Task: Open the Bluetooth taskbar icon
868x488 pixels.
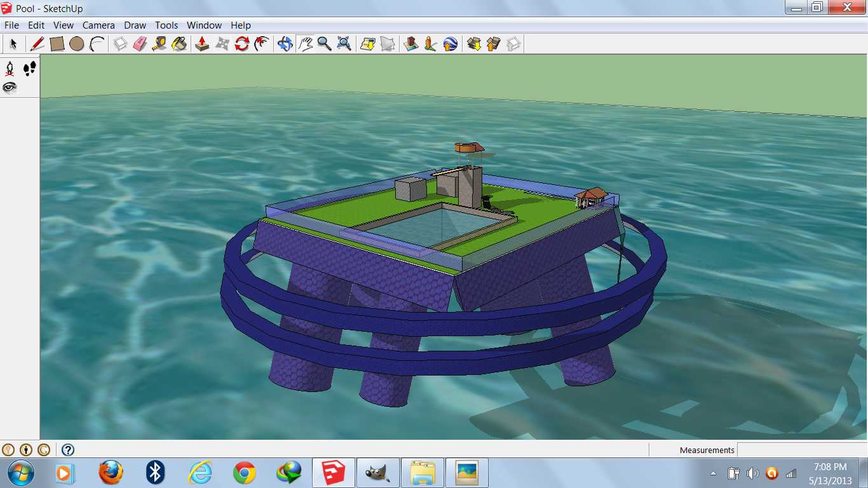Action: pyautogui.click(x=155, y=473)
